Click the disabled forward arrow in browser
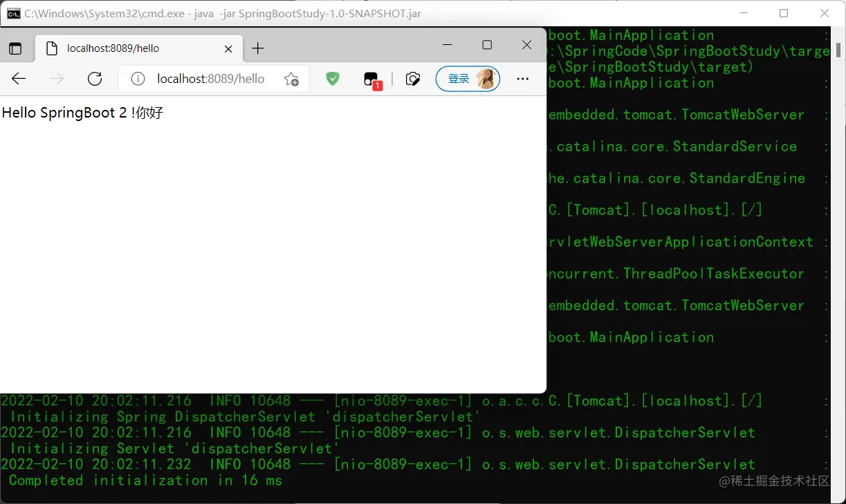Screen dimensions: 846x504 coord(57,79)
